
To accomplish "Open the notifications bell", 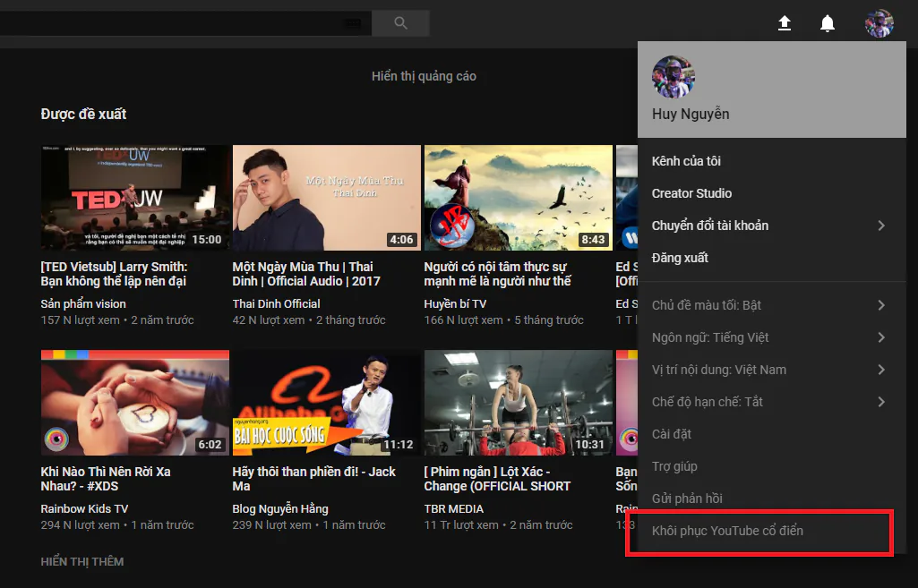I will (828, 23).
